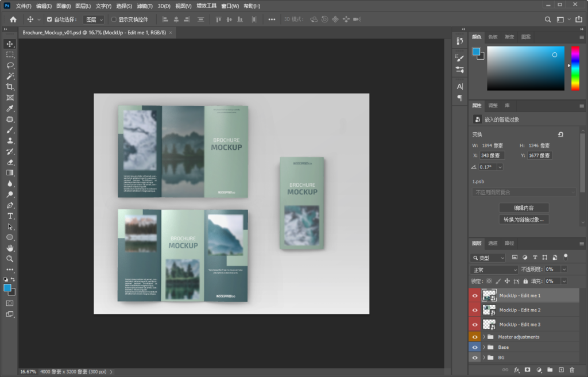Open the Home screen icon

[x=13, y=20]
